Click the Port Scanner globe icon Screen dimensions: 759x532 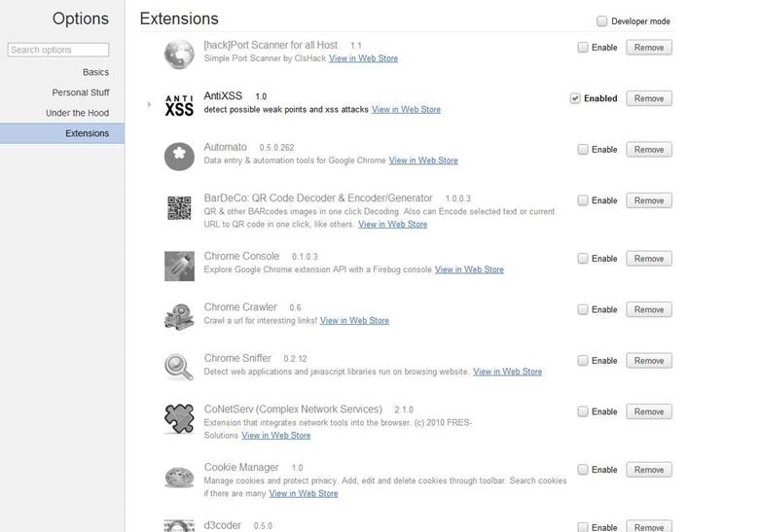pos(179,53)
